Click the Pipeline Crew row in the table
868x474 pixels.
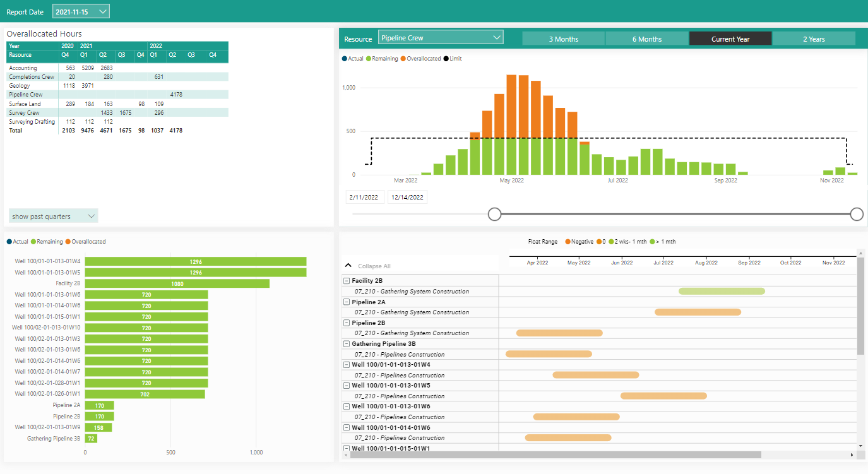click(x=26, y=95)
